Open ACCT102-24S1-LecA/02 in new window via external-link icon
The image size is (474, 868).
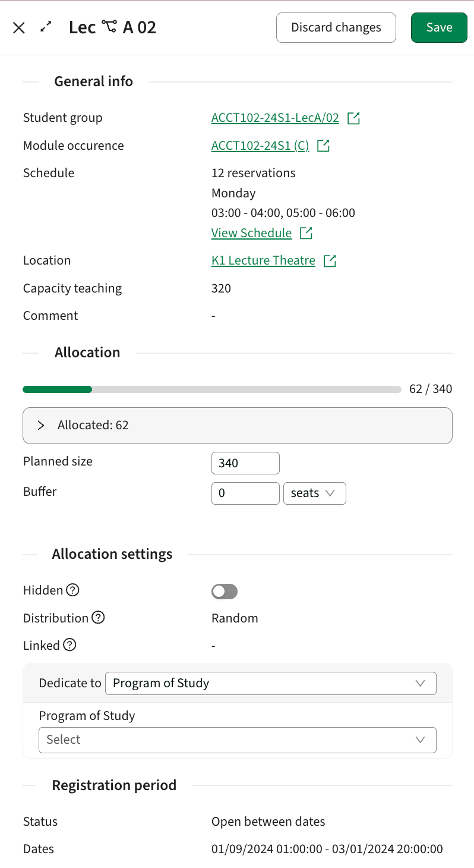tap(354, 118)
